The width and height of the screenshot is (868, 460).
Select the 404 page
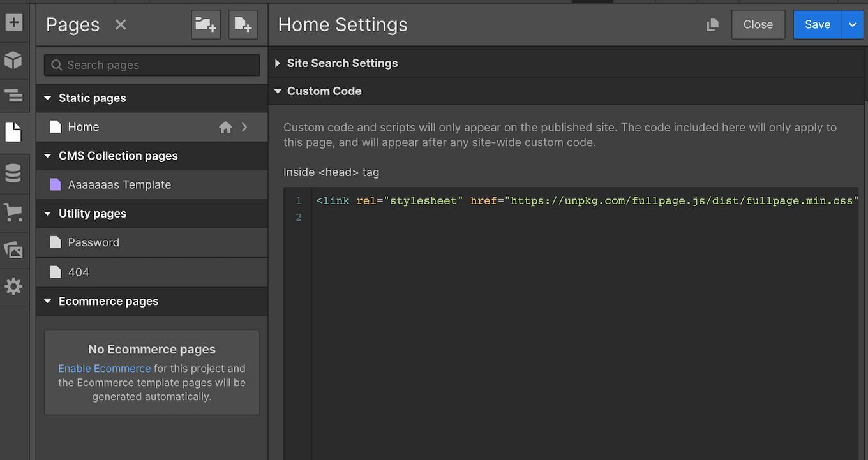coord(152,272)
